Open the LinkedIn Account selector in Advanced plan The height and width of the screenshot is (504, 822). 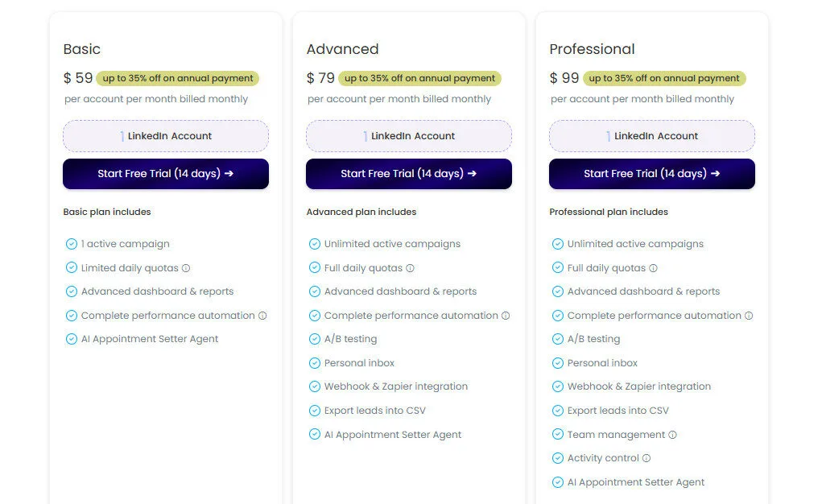click(x=408, y=135)
